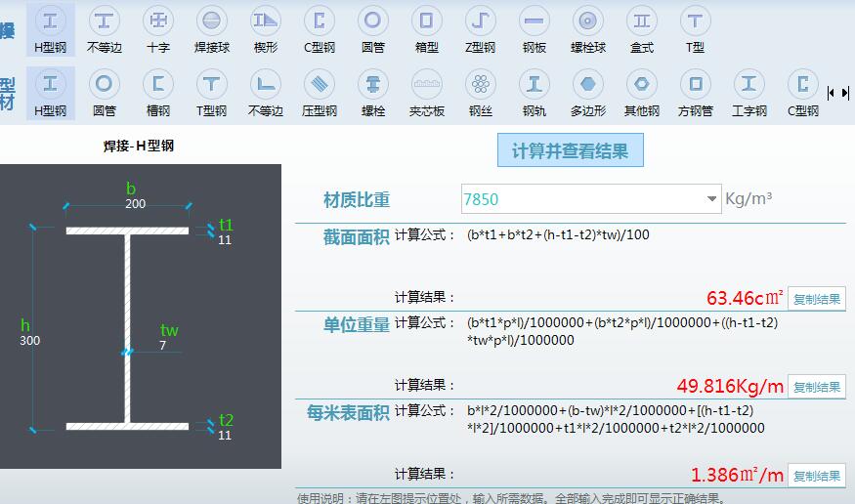Click the 焊接-H型钢 diagram title

tap(139, 146)
